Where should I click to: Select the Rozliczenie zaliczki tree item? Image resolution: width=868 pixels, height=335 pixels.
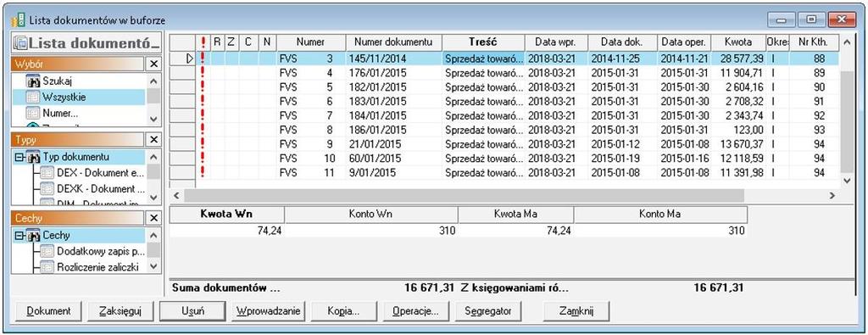click(x=98, y=267)
